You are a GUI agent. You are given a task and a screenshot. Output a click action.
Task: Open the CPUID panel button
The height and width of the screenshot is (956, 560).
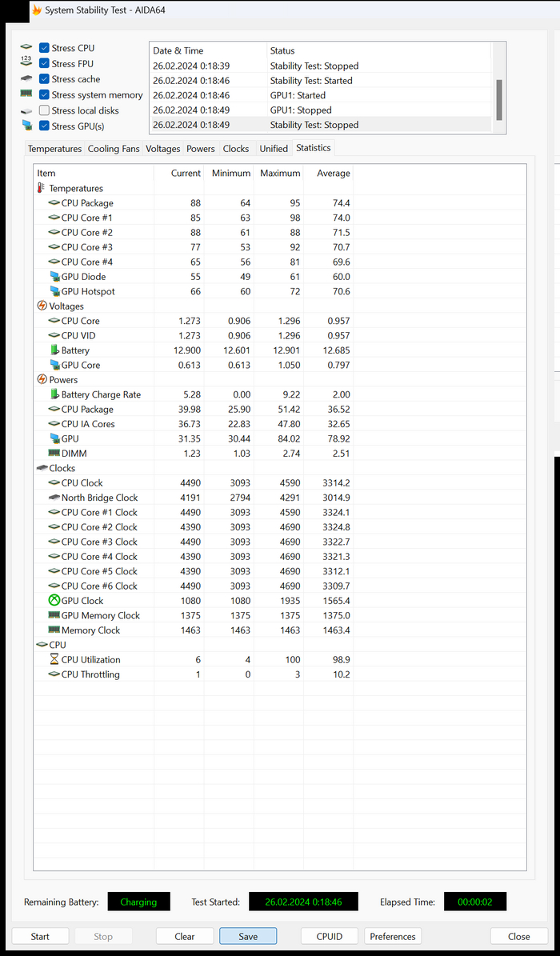point(330,937)
